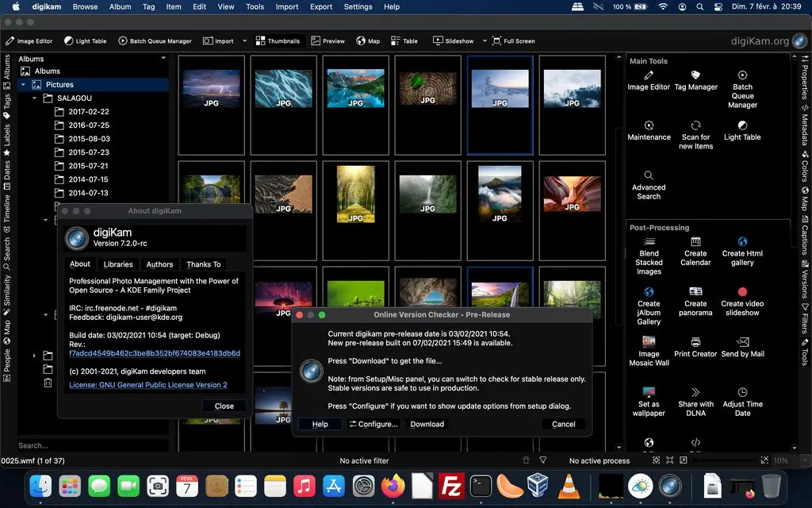Select the Adjust Time Date tool
This screenshot has width=812, height=508.
tap(742, 403)
